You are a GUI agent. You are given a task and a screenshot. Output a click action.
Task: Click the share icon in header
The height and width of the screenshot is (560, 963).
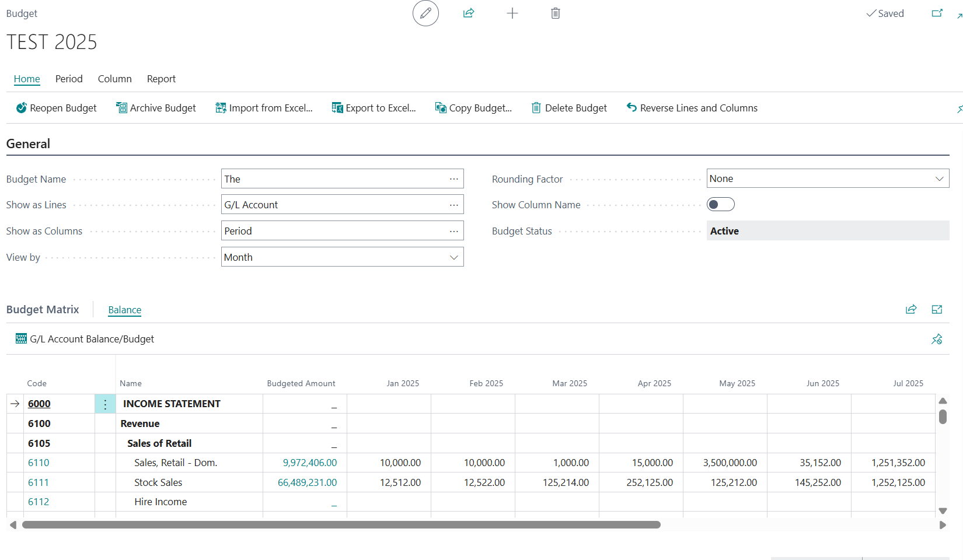tap(469, 13)
